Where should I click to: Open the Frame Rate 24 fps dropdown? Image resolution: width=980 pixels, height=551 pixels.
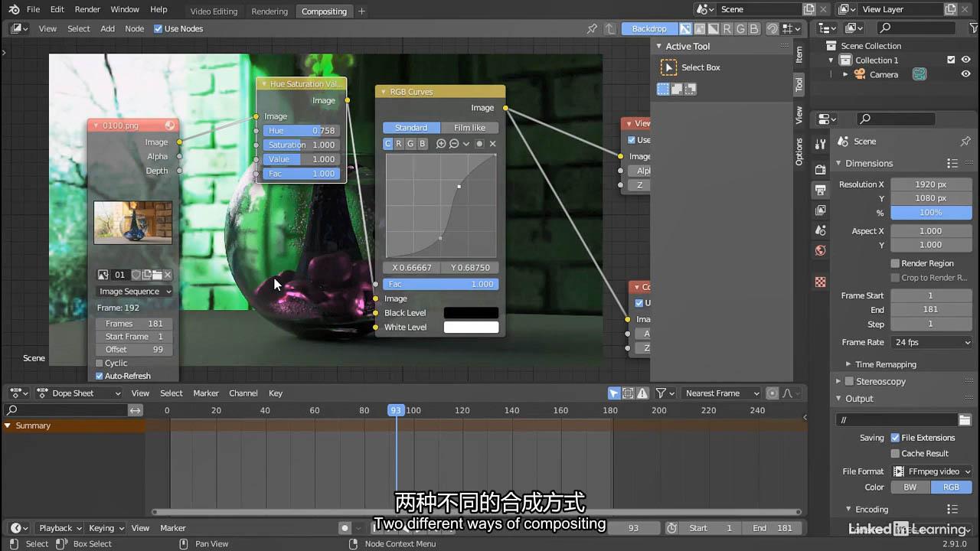point(932,343)
